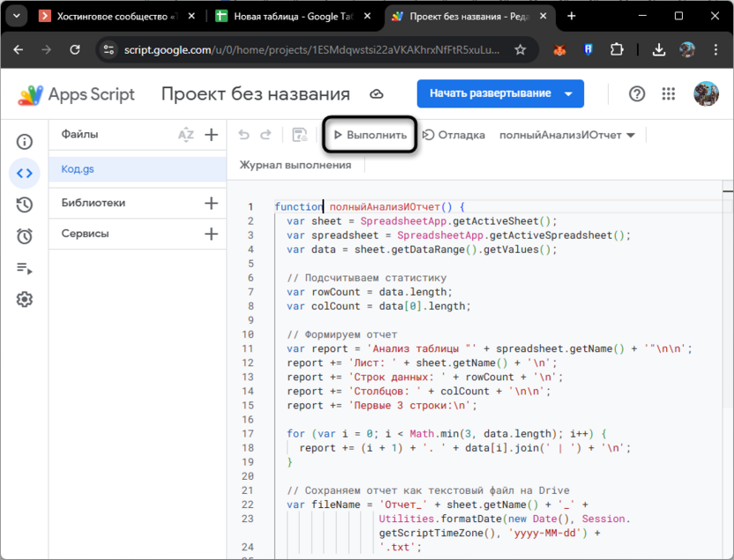Image resolution: width=734 pixels, height=560 pixels.
Task: Open the project Overview info icon
Action: [25, 141]
